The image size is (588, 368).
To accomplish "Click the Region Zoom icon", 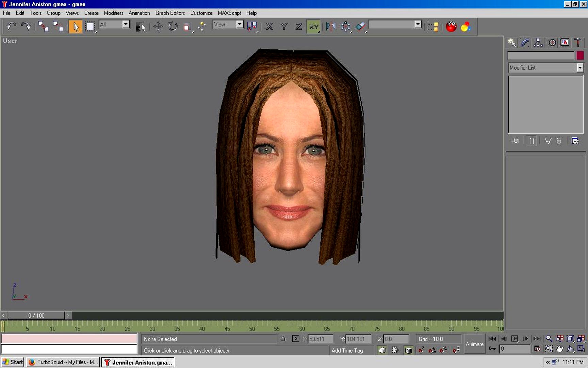I will 549,349.
